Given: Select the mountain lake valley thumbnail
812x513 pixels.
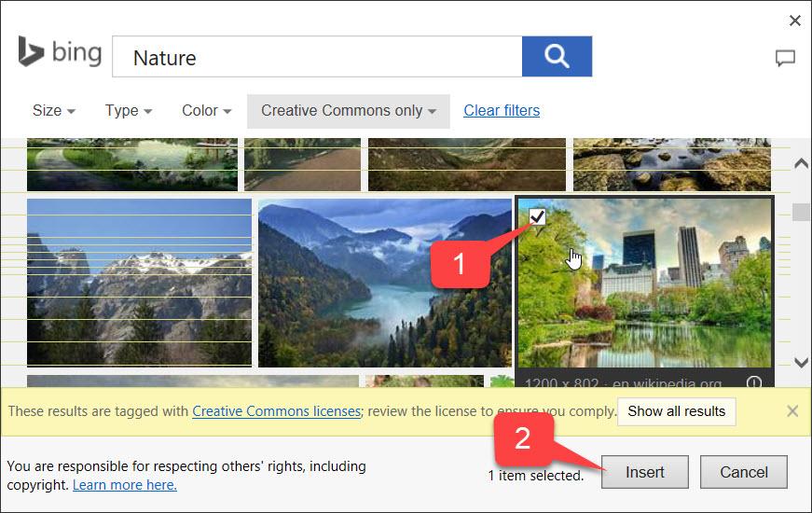Looking at the screenshot, I should pyautogui.click(x=384, y=282).
